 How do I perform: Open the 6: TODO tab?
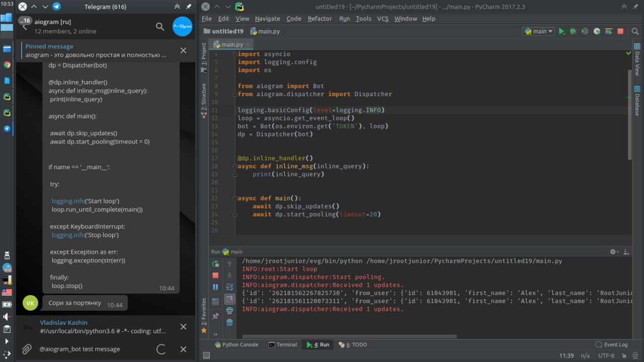coord(353,345)
